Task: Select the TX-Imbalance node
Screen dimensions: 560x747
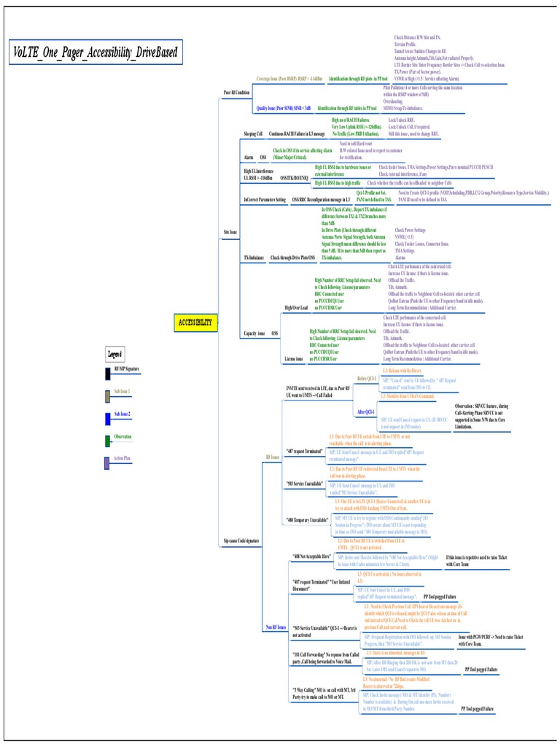Action: click(254, 258)
